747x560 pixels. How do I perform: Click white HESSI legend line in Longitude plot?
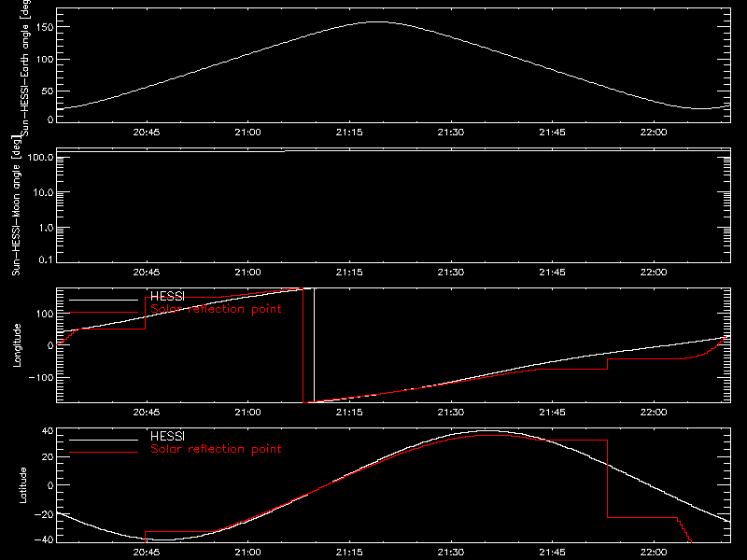(x=104, y=300)
